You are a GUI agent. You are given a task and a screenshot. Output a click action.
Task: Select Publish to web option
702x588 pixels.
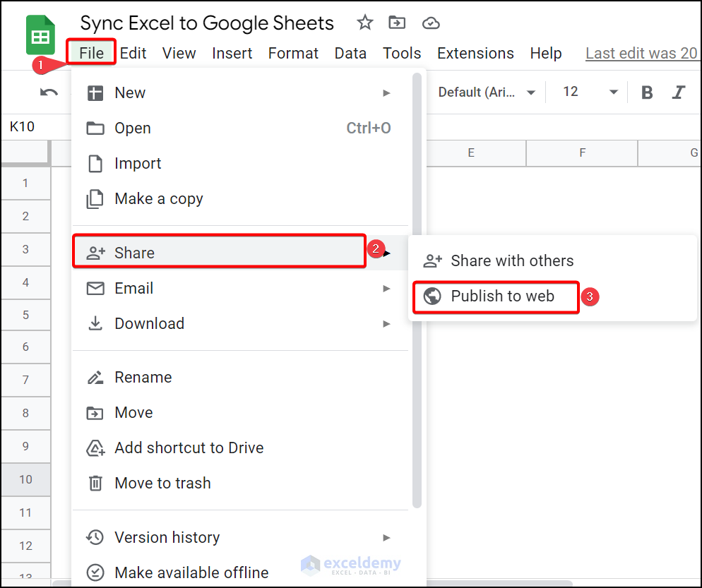[502, 296]
